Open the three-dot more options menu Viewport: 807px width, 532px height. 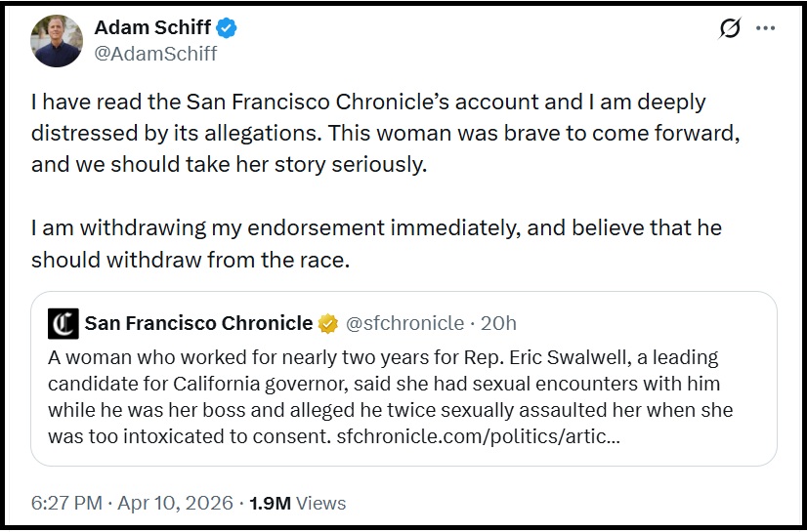coord(766,28)
